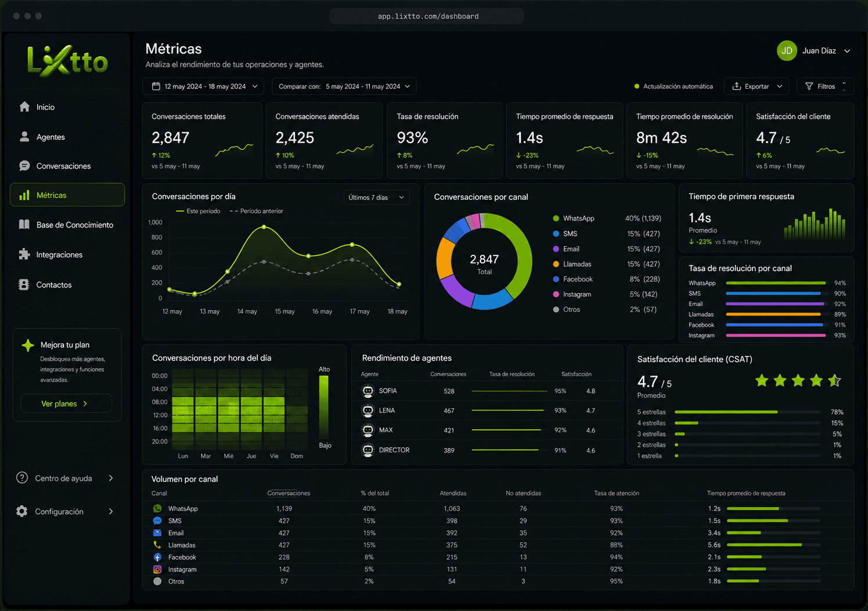Open the 'Últimos 7 días' dropdown

click(376, 197)
